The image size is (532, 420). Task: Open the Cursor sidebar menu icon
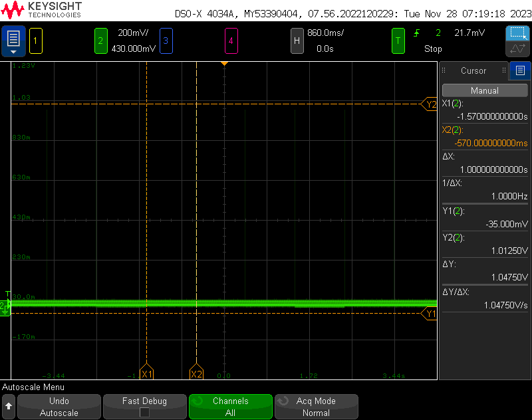[520, 70]
